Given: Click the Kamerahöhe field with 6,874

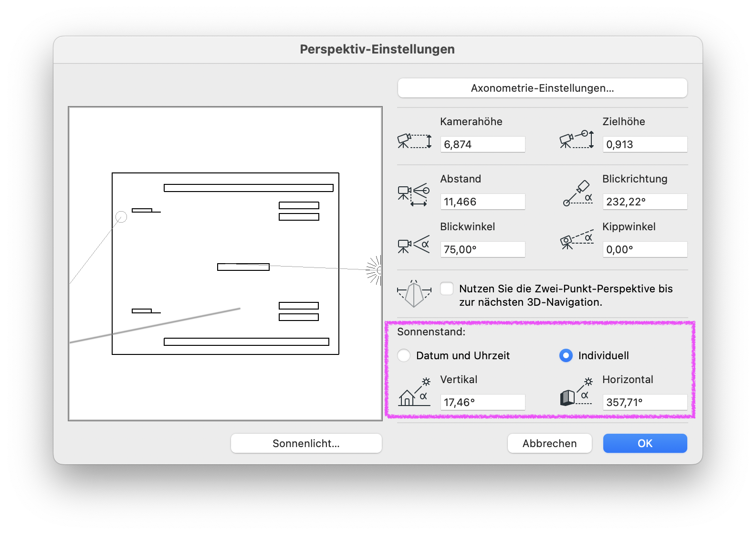Looking at the screenshot, I should coord(483,144).
